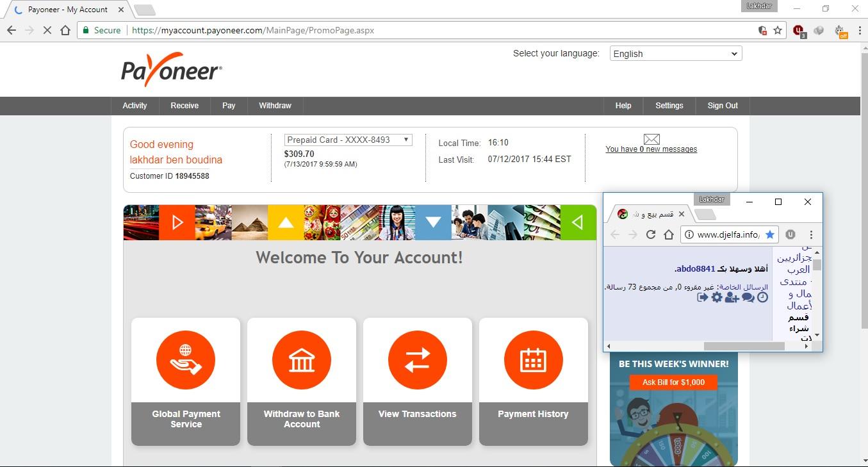This screenshot has width=868, height=467.
Task: Click the Payoneer logo
Action: [172, 69]
